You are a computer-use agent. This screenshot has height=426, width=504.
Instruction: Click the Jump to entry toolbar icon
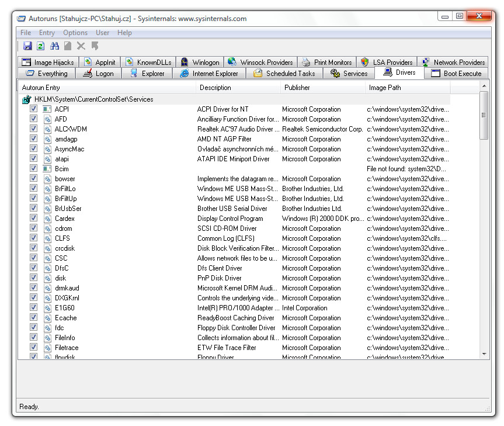click(x=95, y=46)
